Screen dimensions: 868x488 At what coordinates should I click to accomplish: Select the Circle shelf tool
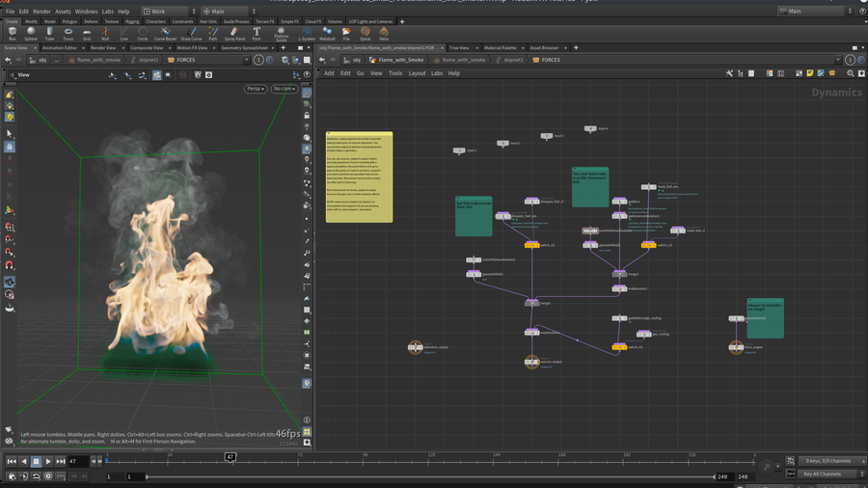coord(143,34)
